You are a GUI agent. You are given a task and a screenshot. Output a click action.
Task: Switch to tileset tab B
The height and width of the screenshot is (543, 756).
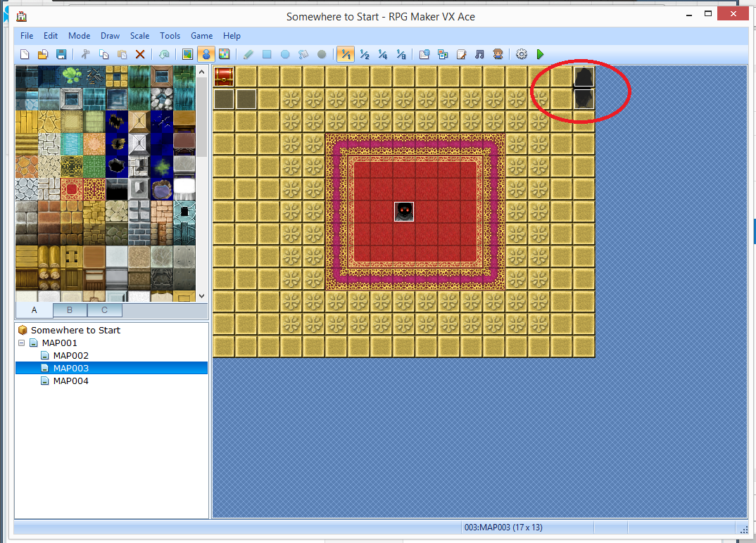click(69, 310)
